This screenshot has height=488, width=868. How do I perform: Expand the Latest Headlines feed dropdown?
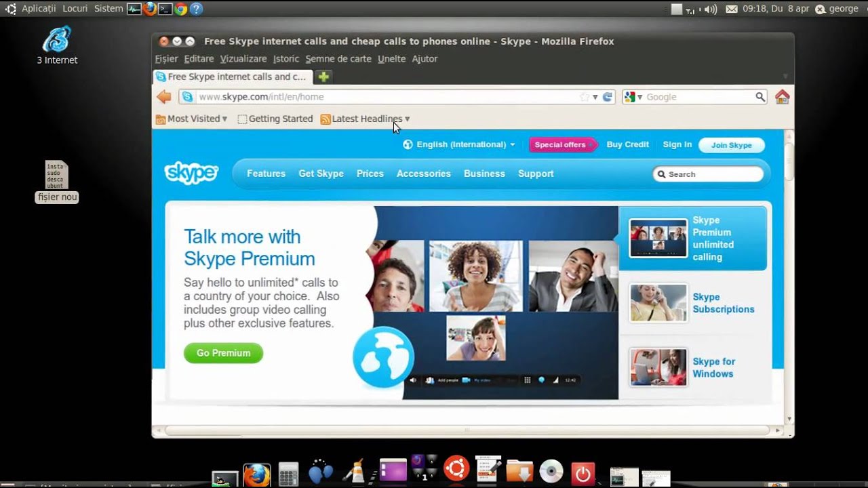[365, 119]
